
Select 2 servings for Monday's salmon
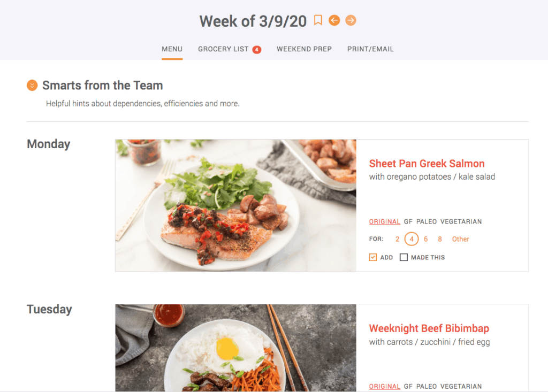pyautogui.click(x=397, y=239)
